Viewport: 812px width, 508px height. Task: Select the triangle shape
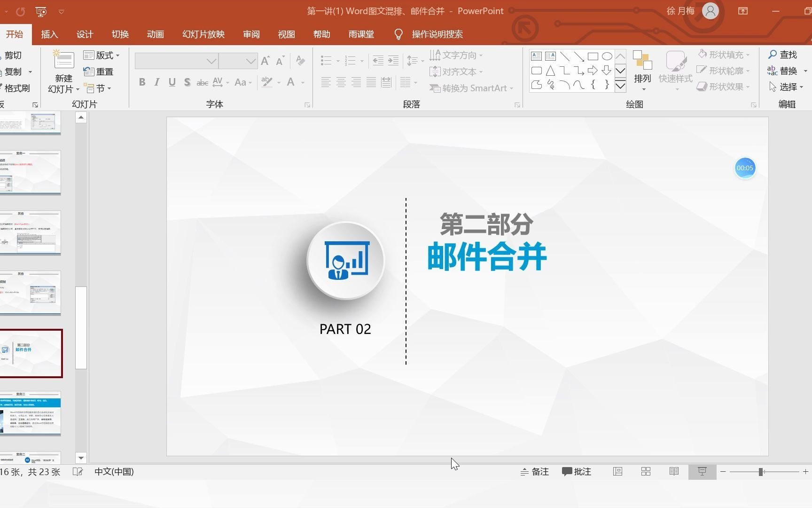[x=550, y=71]
